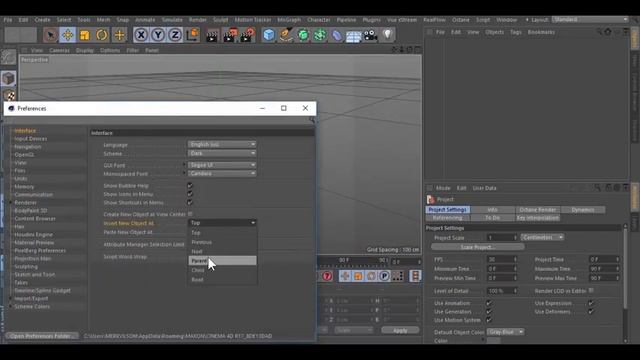Open the Monospaced Font dropdown
The height and width of the screenshot is (360, 640).
pos(222,173)
